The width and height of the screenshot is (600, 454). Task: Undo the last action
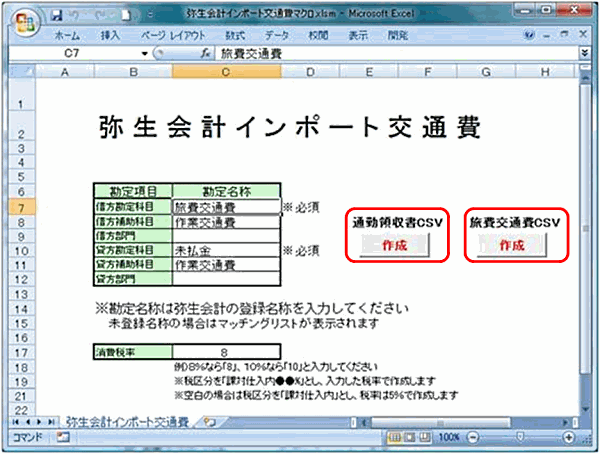coord(75,15)
